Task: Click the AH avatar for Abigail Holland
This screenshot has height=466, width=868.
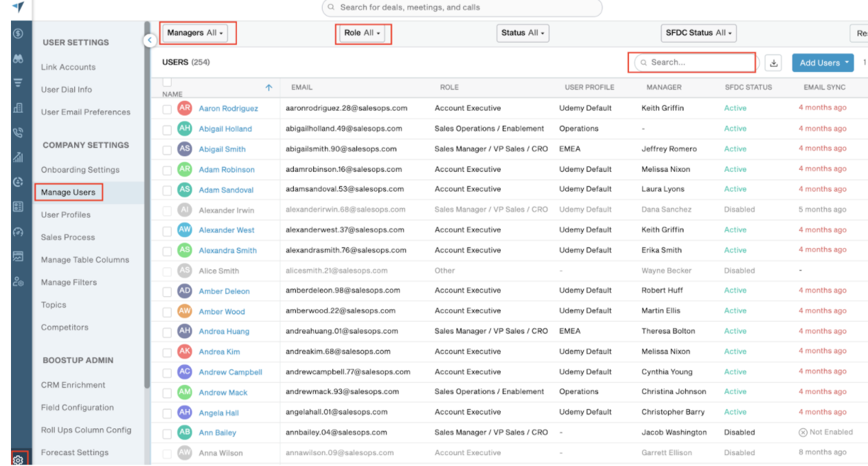Action: pos(184,129)
